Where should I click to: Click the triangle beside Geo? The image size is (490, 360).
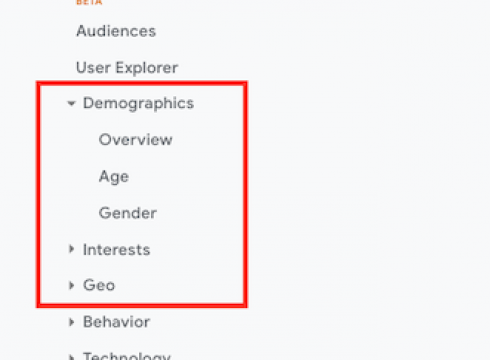click(71, 285)
